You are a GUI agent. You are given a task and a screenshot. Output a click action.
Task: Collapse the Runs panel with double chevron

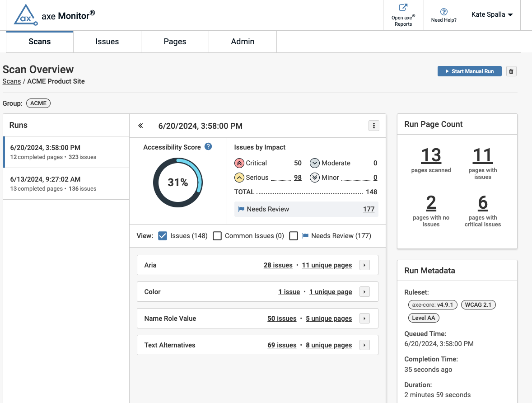coord(140,126)
